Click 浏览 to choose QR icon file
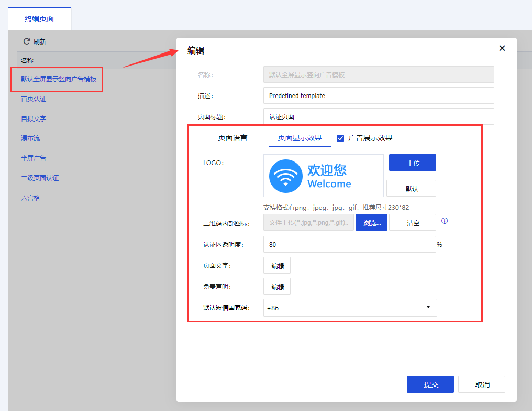The image size is (532, 411). (371, 223)
